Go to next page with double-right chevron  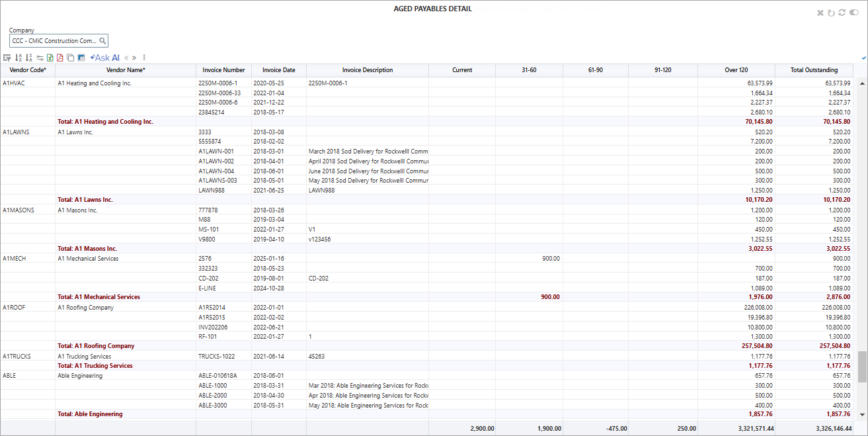(134, 58)
